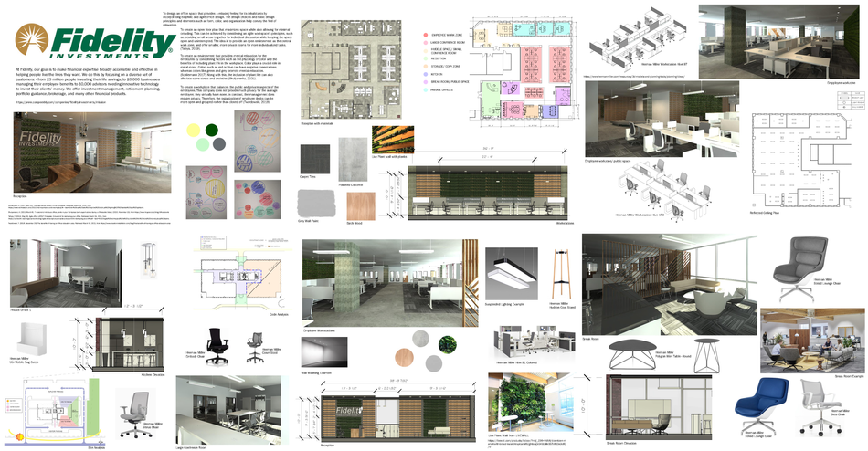Select the Herman Miller Cosm Stool image
This screenshot has height=451, width=868.
pos(255,348)
